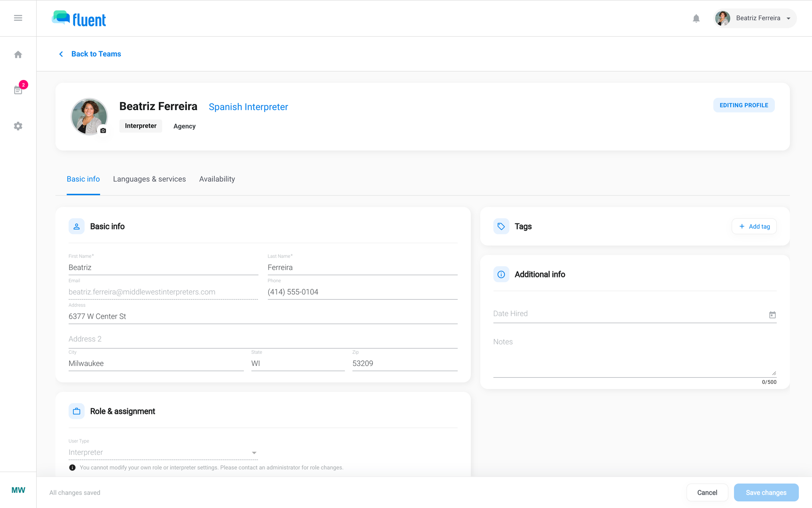Open the Availability tab
Image resolution: width=812 pixels, height=508 pixels.
pos(217,179)
